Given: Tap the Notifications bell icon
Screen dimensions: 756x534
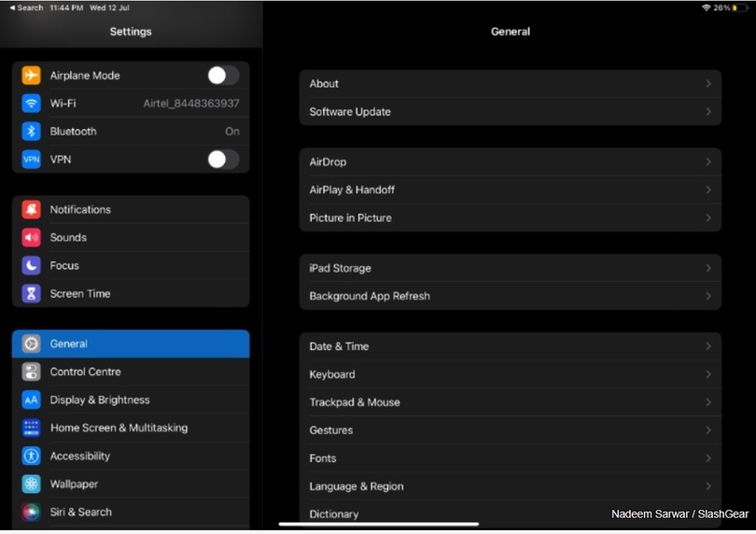Looking at the screenshot, I should pos(32,209).
